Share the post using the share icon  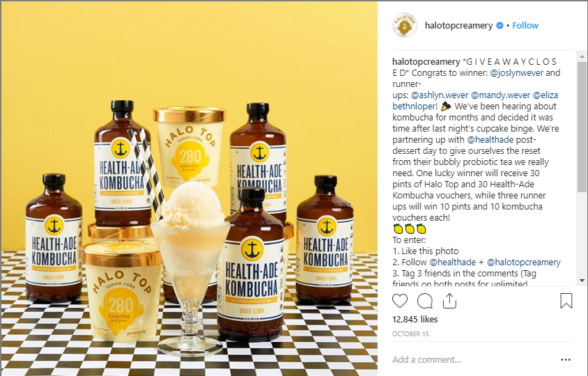[x=449, y=301]
